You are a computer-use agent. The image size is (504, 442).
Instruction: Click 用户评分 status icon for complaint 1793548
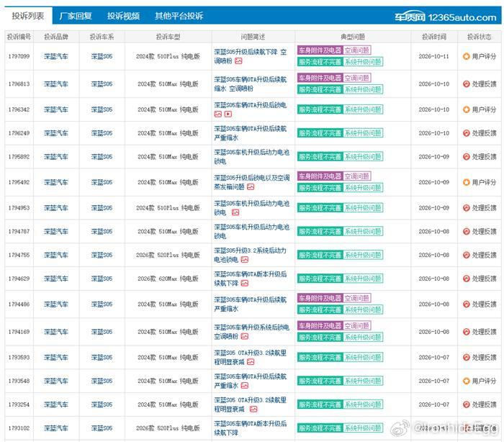click(466, 381)
